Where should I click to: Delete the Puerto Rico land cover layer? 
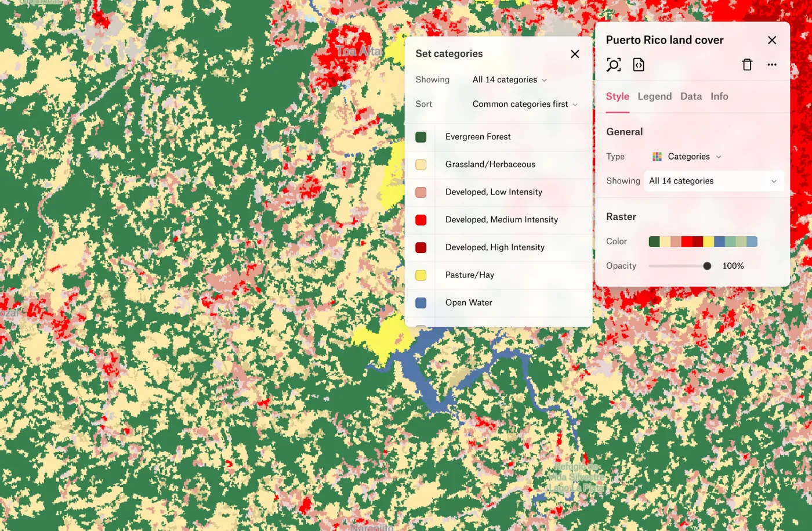[747, 64]
